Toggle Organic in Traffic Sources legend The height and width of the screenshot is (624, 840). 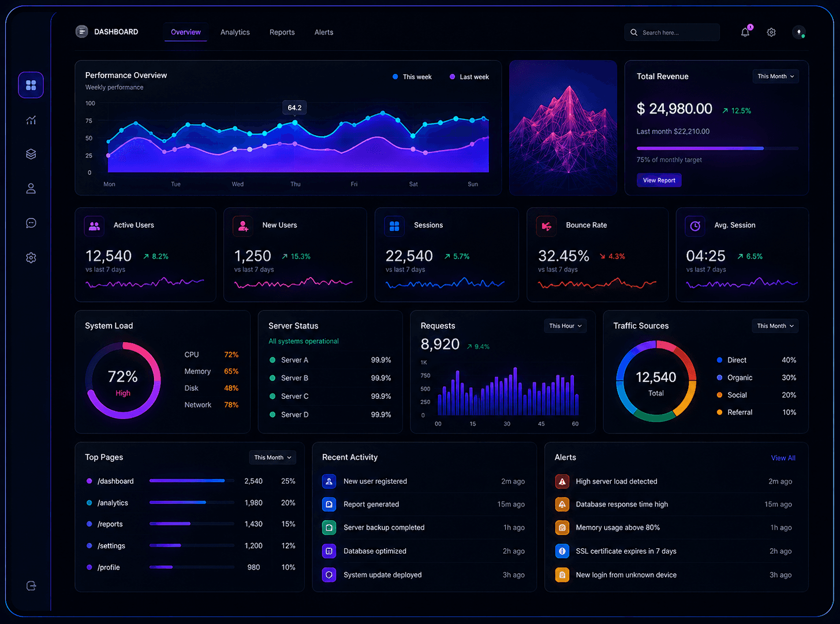tap(734, 378)
